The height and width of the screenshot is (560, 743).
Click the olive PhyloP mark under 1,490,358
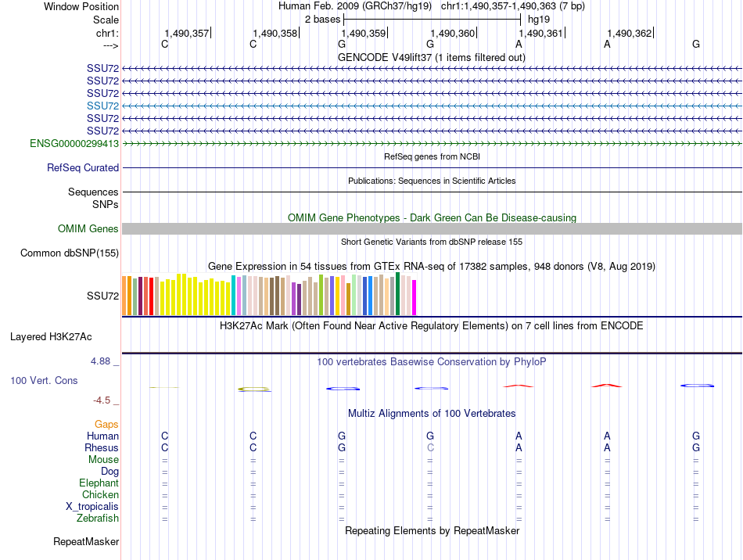tap(254, 389)
